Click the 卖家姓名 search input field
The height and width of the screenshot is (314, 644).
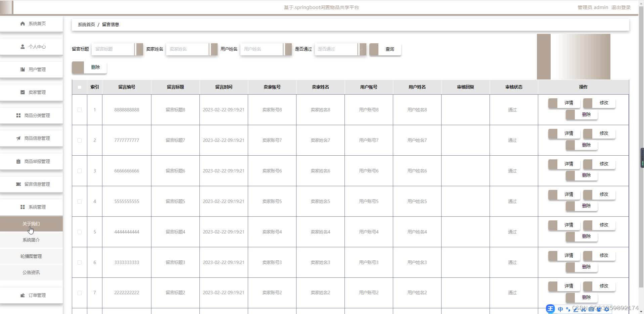pyautogui.click(x=191, y=49)
